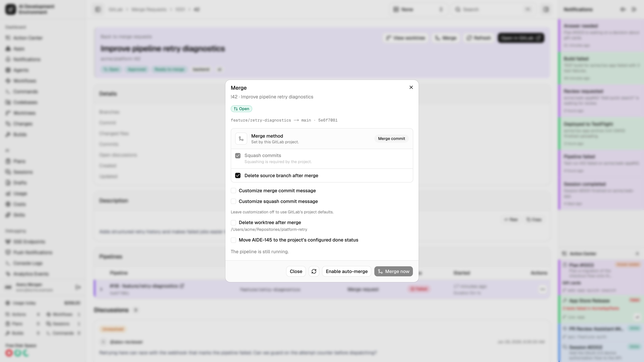Click the background page's header Merge button
644x362 pixels.
(x=446, y=38)
